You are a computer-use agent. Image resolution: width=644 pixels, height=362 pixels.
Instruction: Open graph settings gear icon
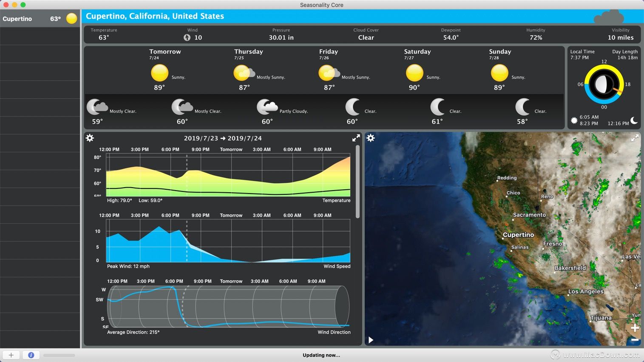pyautogui.click(x=90, y=138)
